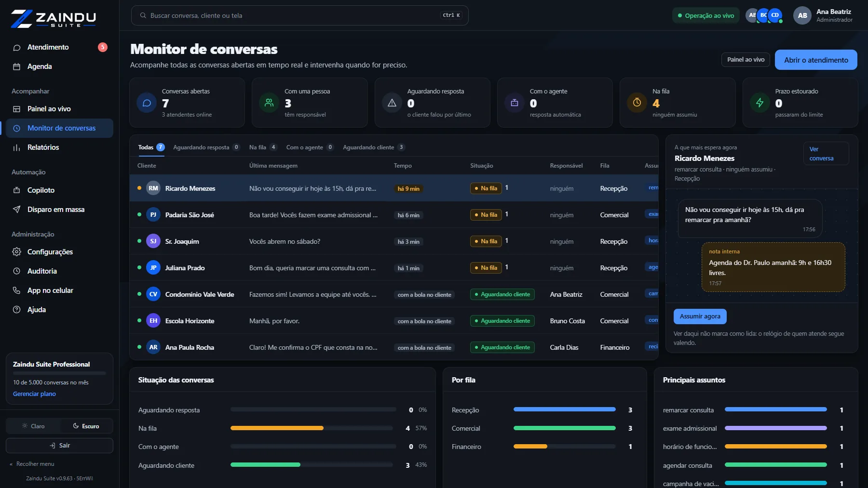The width and height of the screenshot is (868, 488).
Task: Select the Ricardo Menezes conversation row
Action: 394,188
